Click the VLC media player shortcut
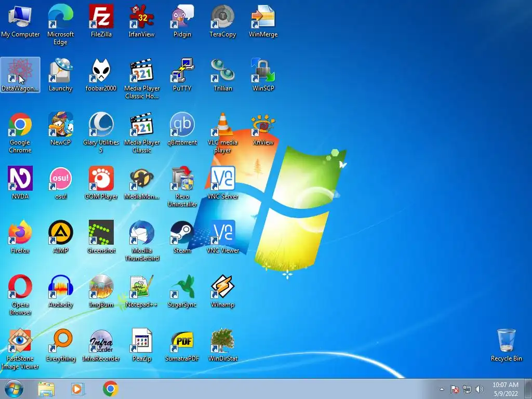The image size is (532, 399). coord(222,132)
